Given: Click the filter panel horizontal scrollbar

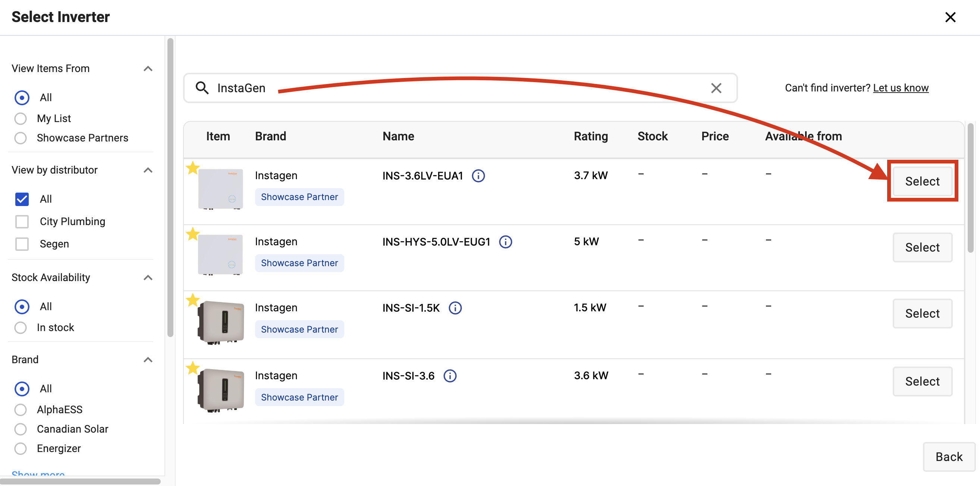Looking at the screenshot, I should coord(80,481).
